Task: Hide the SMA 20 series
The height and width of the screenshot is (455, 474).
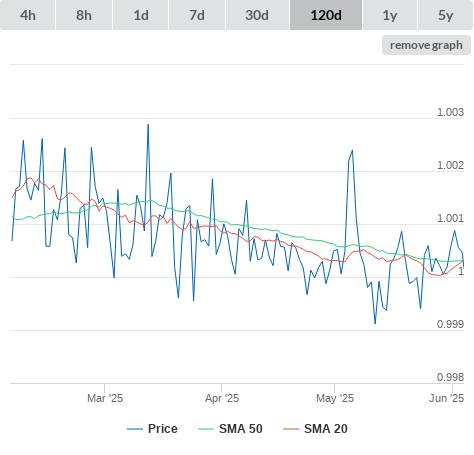Action: tap(315, 429)
